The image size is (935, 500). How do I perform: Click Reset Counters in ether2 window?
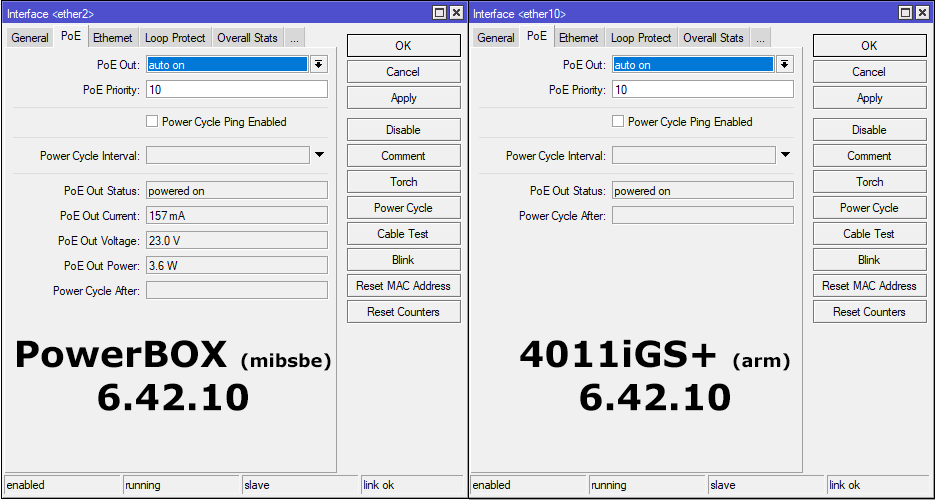(x=404, y=312)
